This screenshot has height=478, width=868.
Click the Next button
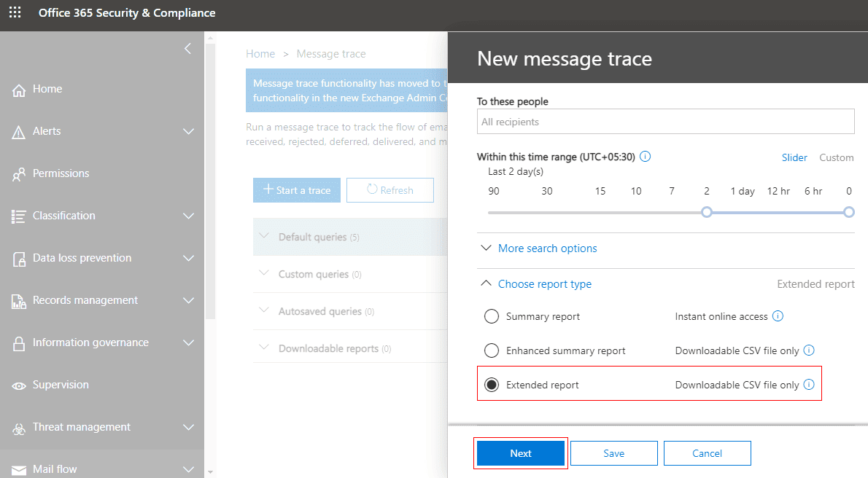click(x=521, y=453)
